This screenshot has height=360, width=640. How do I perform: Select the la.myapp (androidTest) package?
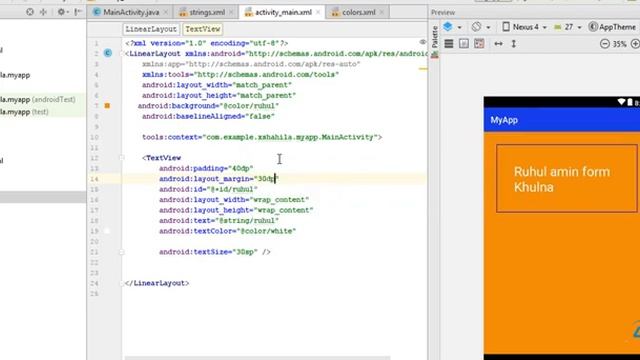[x=38, y=100]
